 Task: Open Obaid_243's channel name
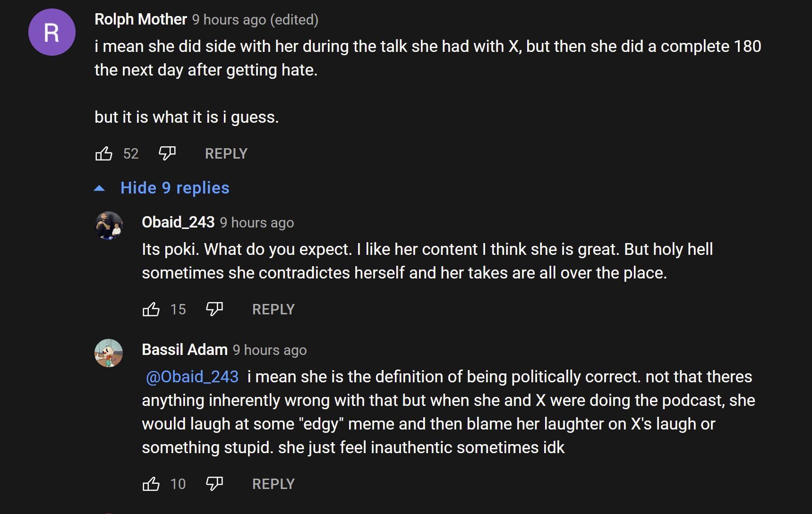pos(178,222)
